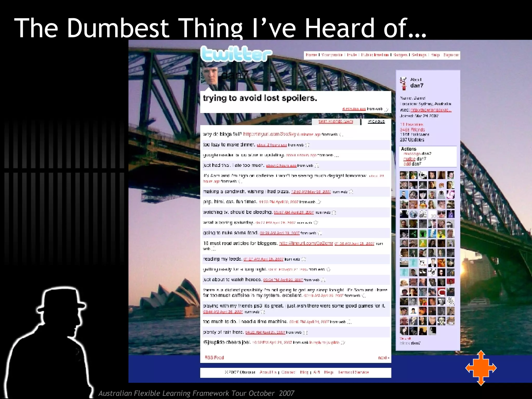Viewport: 532px width, 399px height.
Task: Open Contact in footer
Action: coord(288,372)
